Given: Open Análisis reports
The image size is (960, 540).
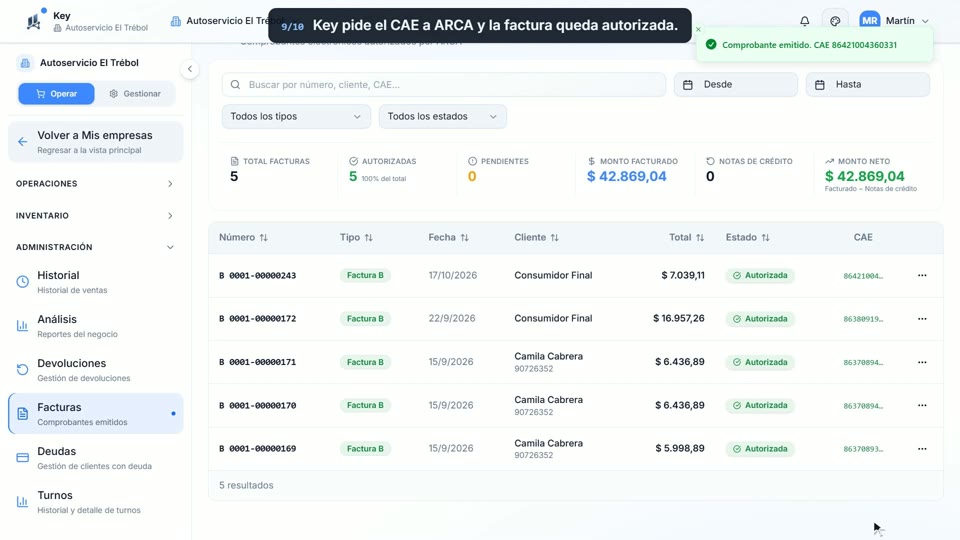Looking at the screenshot, I should click(x=96, y=326).
